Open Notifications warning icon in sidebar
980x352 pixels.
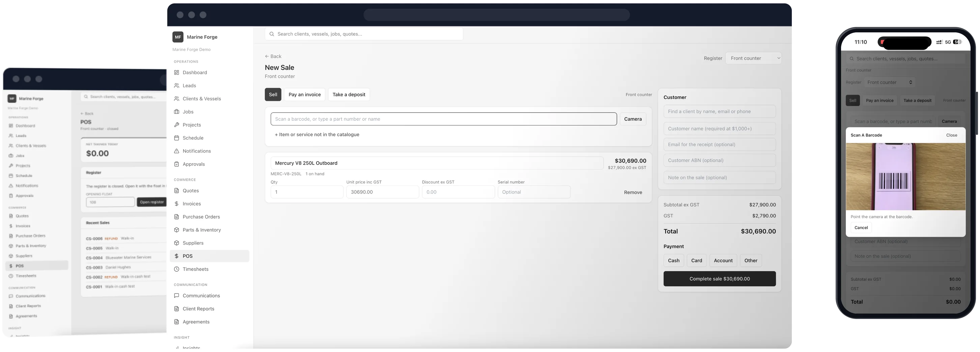pyautogui.click(x=176, y=151)
